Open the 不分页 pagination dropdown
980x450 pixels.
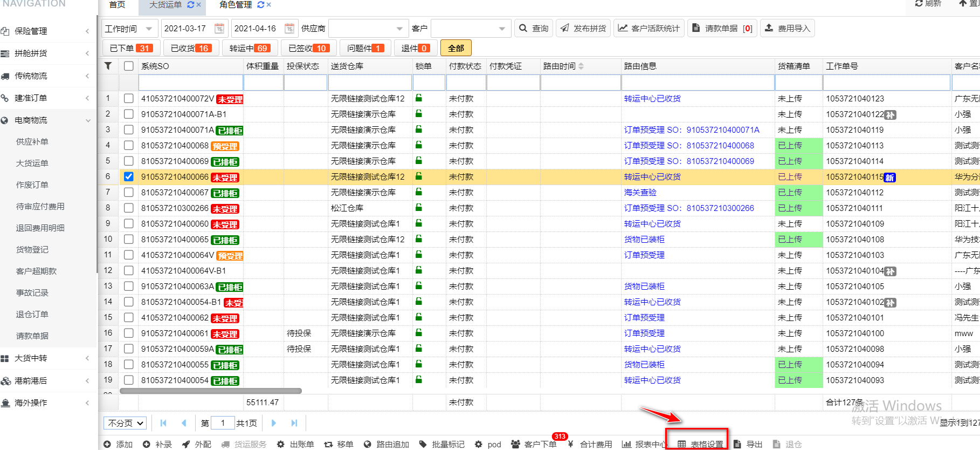click(x=126, y=423)
